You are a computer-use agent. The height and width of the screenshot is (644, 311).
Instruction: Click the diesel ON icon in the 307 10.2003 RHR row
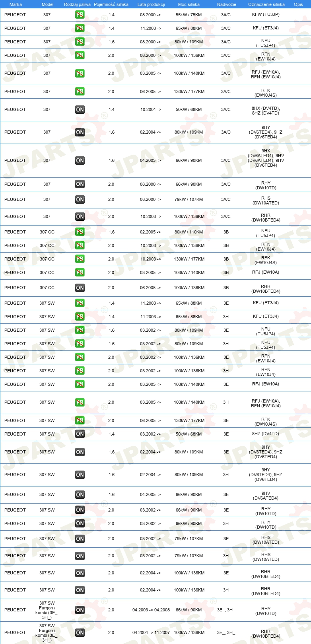tap(80, 216)
